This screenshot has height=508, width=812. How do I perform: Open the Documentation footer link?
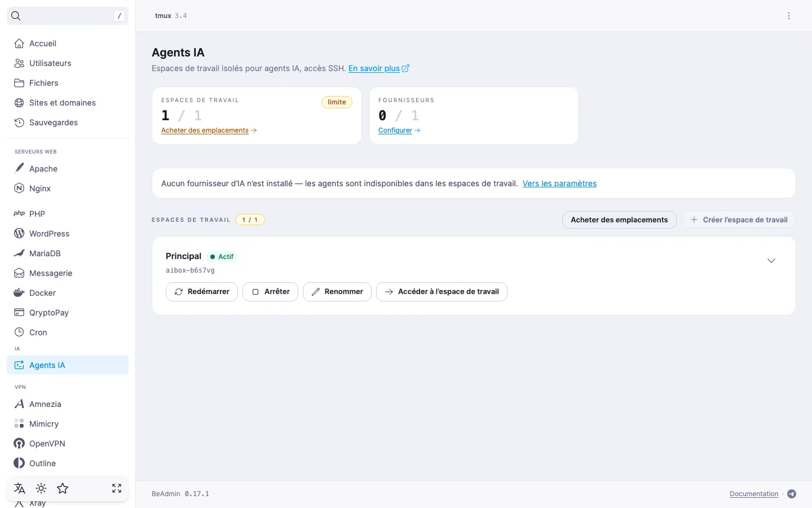pos(754,494)
